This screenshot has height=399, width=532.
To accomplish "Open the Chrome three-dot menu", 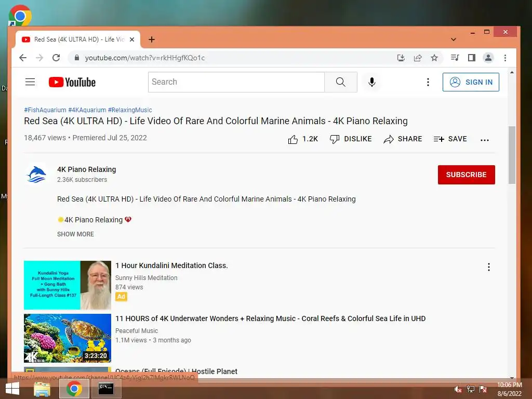I will click(505, 58).
